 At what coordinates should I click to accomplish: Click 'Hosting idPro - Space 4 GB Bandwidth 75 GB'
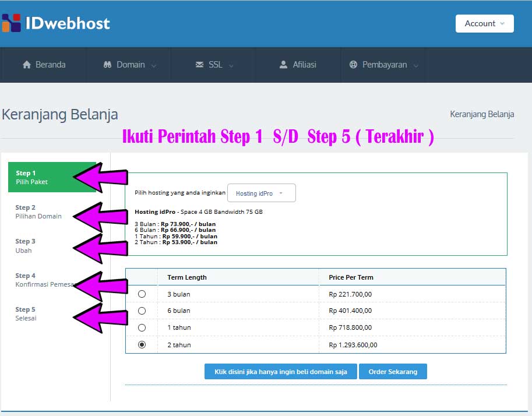pos(199,211)
